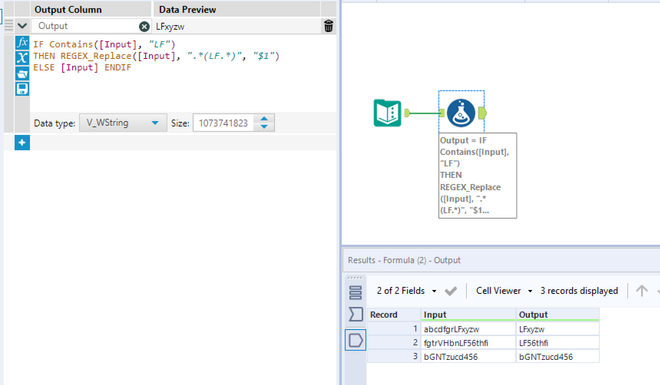Click inside the formula expression editor
Screen dimensions: 660x385
pos(183,72)
